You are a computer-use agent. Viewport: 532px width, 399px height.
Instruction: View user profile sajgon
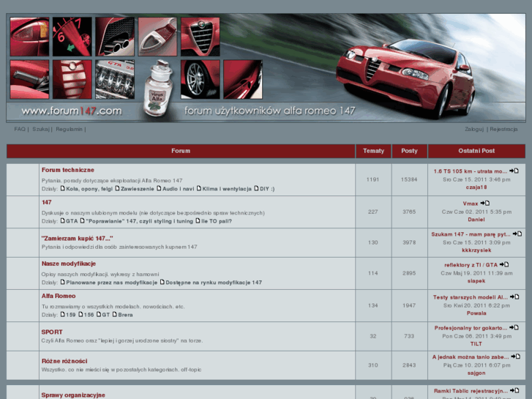[476, 373]
